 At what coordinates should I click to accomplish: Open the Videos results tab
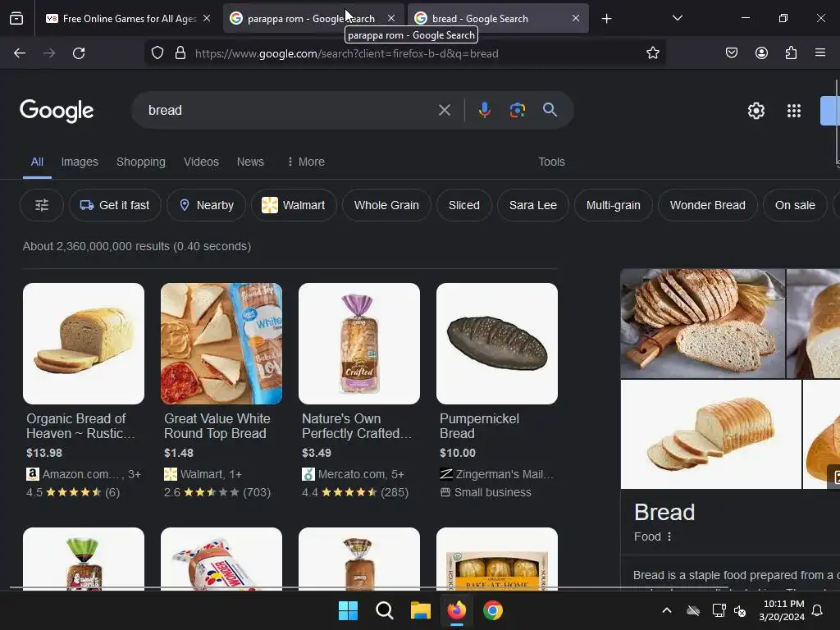pos(201,162)
